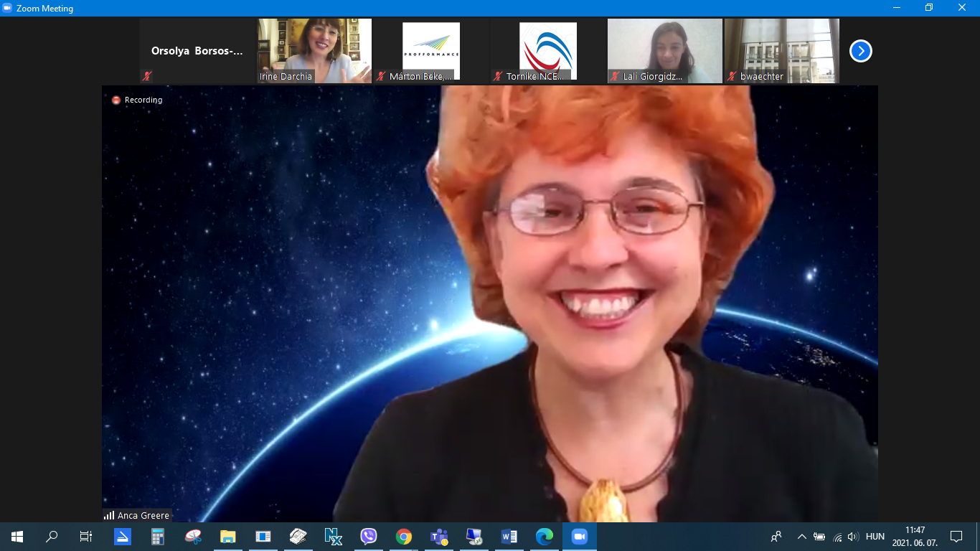The width and height of the screenshot is (980, 551).
Task: Open the Calculator app in the taskbar
Action: click(158, 537)
